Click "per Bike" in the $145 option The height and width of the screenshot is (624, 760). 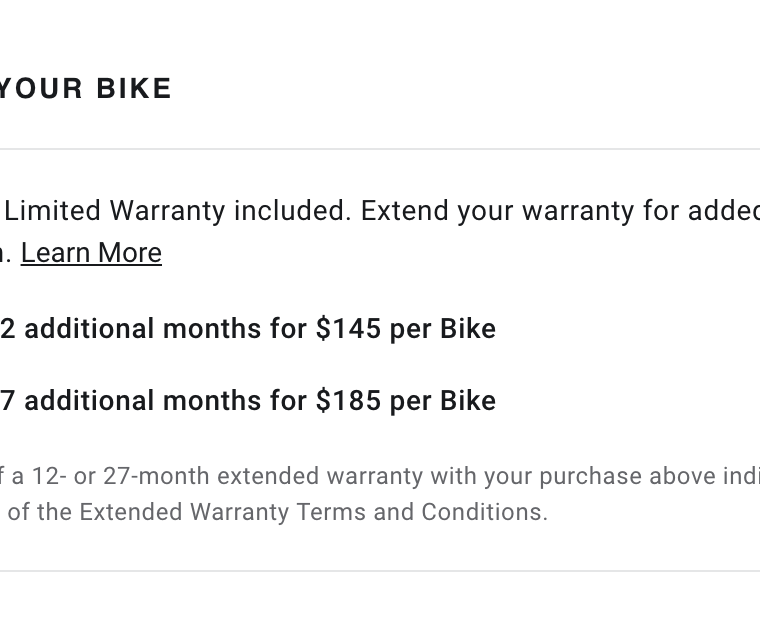[x=443, y=329]
